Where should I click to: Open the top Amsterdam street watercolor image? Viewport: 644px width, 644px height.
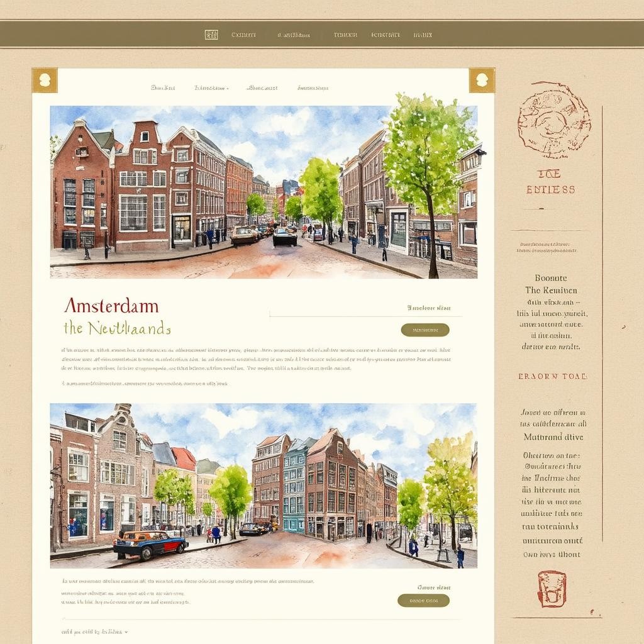(x=264, y=192)
